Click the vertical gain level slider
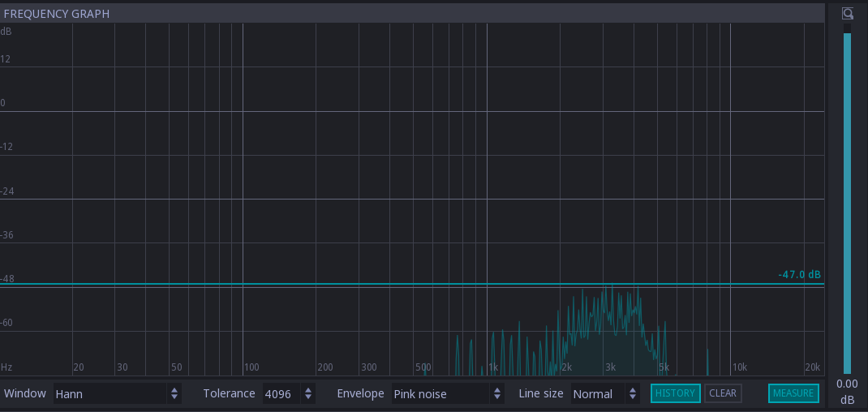Screen dimensions: 868x412 pyautogui.click(x=848, y=203)
